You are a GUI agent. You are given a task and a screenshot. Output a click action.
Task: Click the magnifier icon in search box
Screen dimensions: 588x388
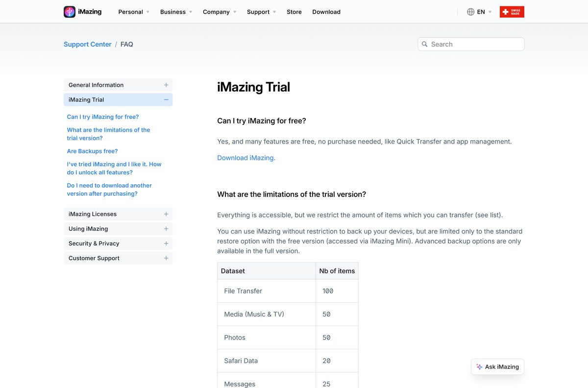point(425,44)
